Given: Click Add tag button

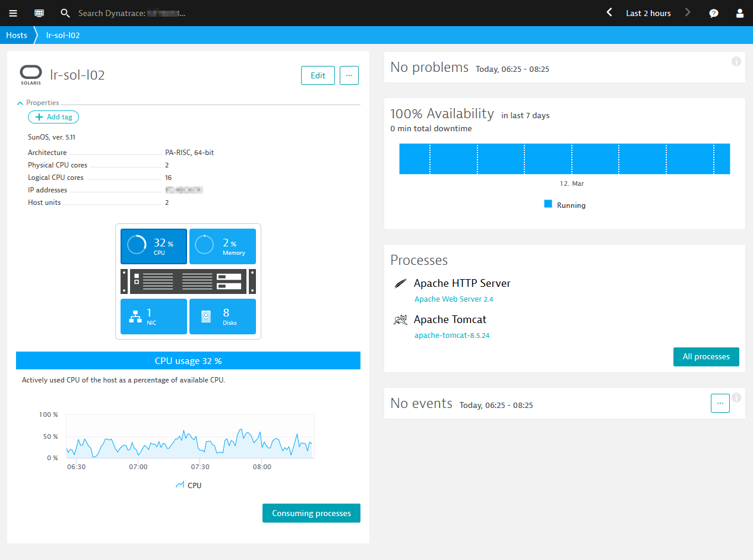Looking at the screenshot, I should (53, 117).
